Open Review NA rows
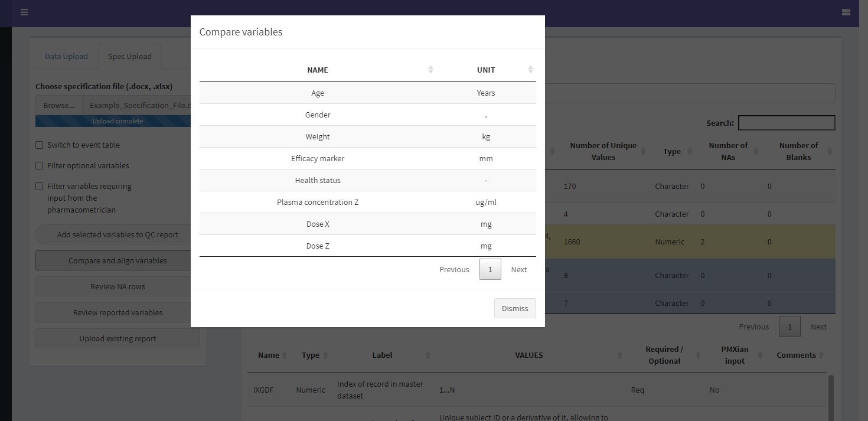 (x=118, y=286)
